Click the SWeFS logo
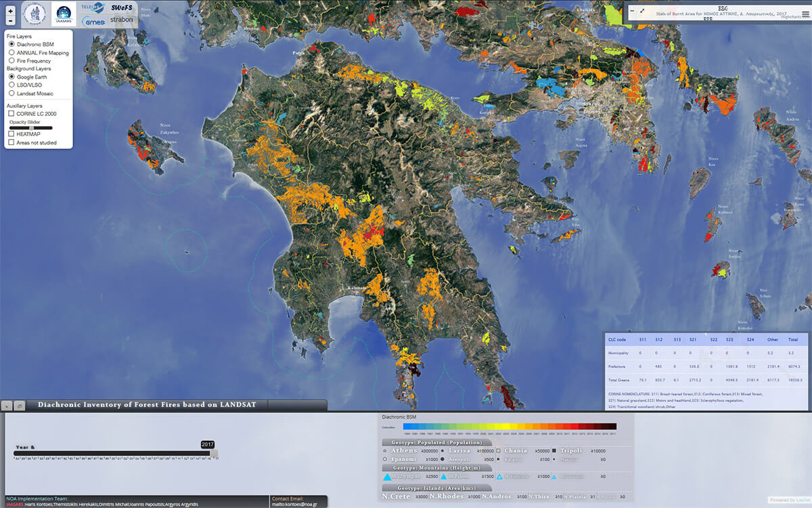The image size is (812, 508). tap(122, 7)
